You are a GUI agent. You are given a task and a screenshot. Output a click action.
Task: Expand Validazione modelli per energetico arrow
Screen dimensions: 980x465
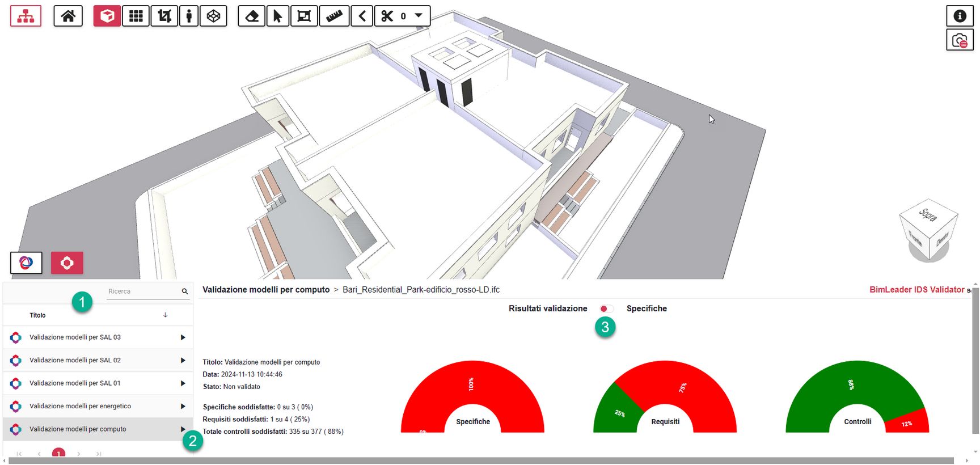pyautogui.click(x=183, y=406)
